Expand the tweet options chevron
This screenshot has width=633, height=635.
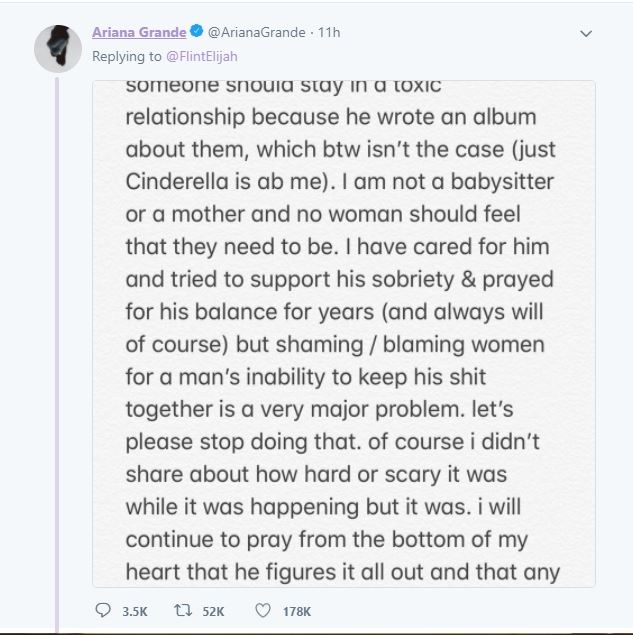pyautogui.click(x=587, y=33)
